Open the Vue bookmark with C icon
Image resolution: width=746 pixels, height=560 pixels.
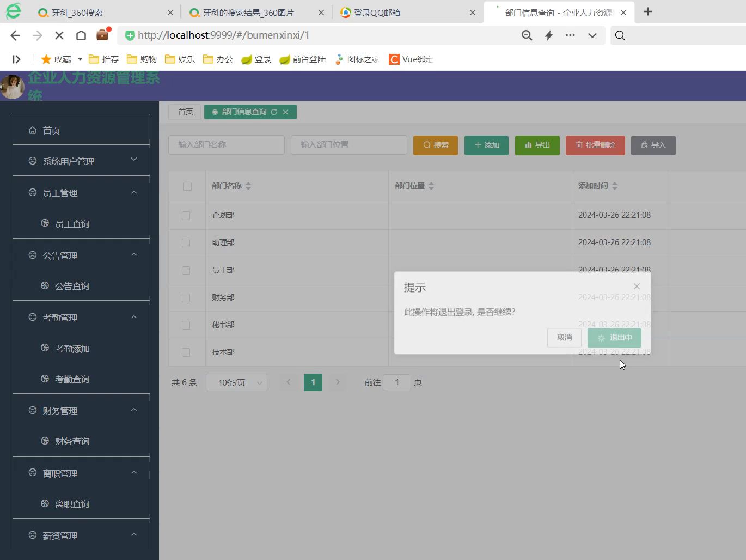pyautogui.click(x=411, y=59)
